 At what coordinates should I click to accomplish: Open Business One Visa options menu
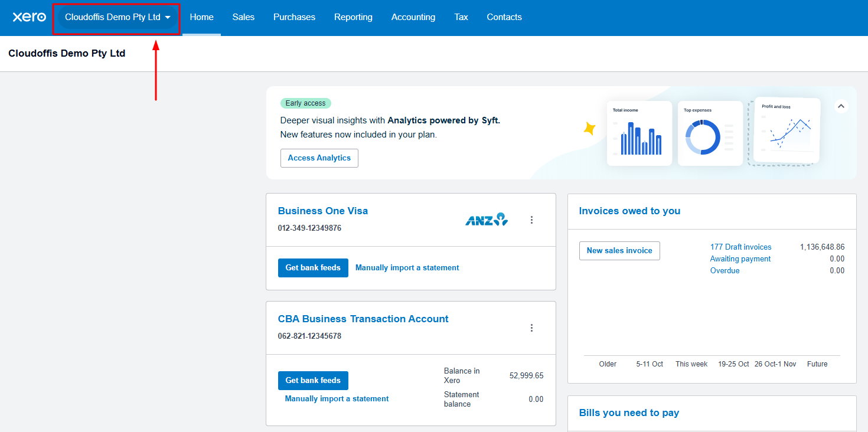point(531,220)
